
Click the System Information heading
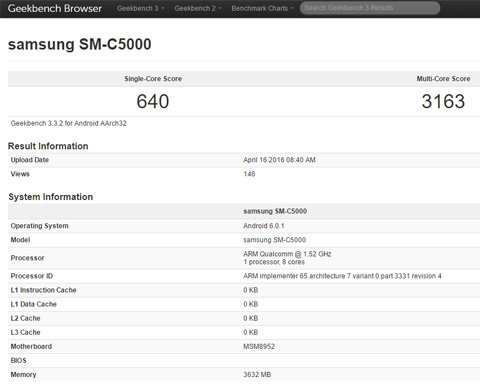tap(50, 197)
